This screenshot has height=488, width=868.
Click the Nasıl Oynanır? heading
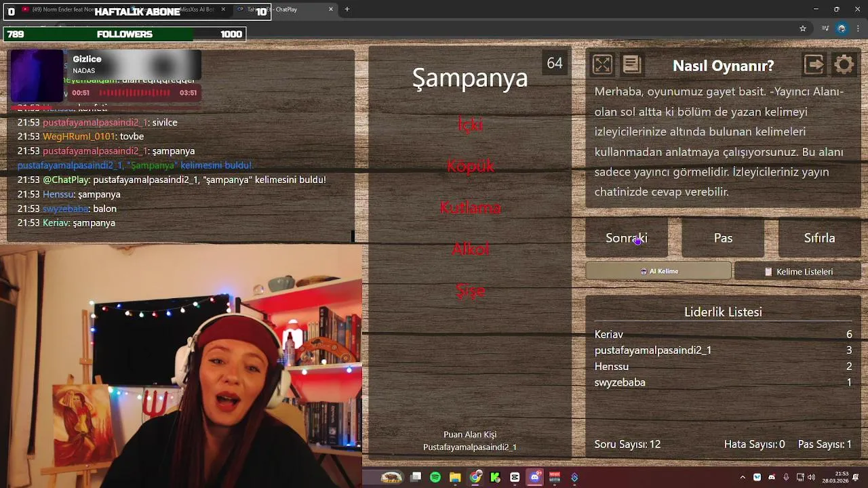point(723,66)
